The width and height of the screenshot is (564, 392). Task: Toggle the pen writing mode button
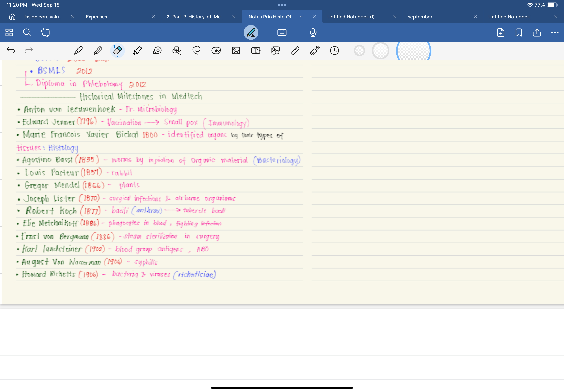coord(251,32)
